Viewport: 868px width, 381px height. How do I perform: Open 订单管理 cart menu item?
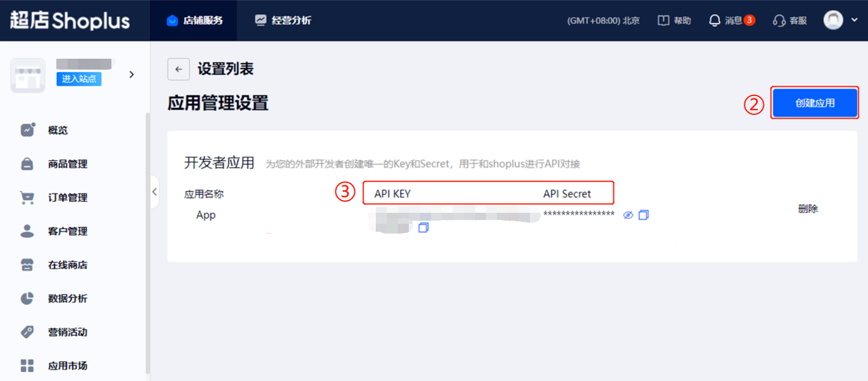pos(67,198)
